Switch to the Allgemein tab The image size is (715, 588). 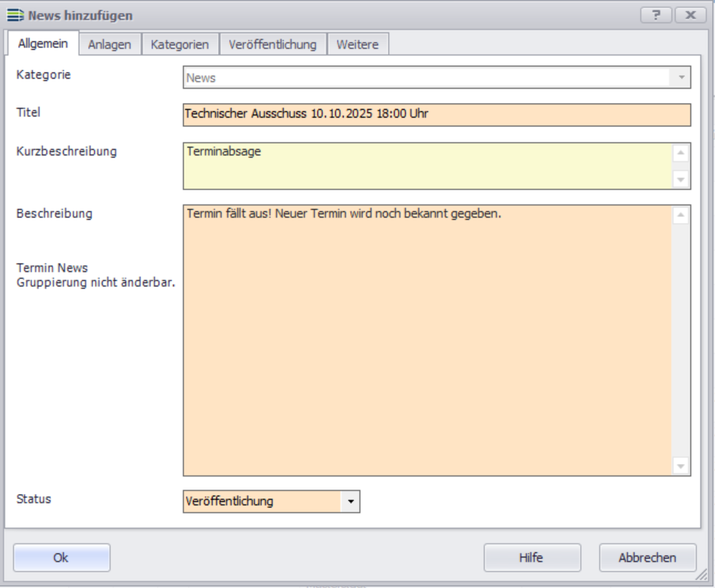43,44
